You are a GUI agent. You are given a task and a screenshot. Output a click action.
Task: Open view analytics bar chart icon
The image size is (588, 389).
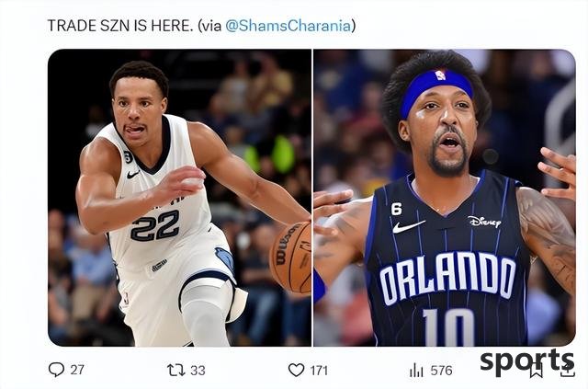click(x=416, y=371)
